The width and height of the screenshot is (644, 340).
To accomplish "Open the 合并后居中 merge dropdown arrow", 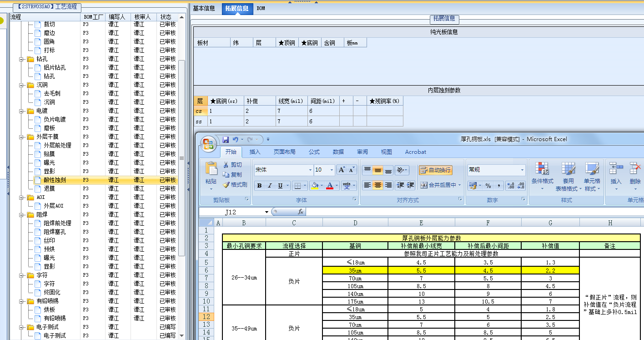I will tap(459, 185).
